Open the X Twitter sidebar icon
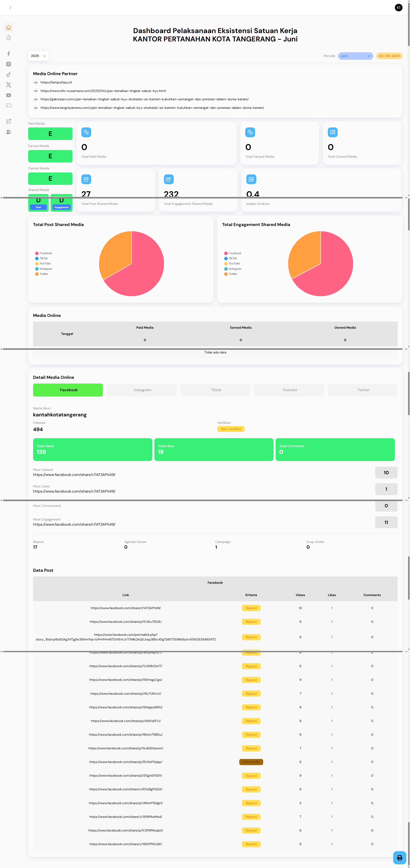This screenshot has width=410, height=868. 9,85
